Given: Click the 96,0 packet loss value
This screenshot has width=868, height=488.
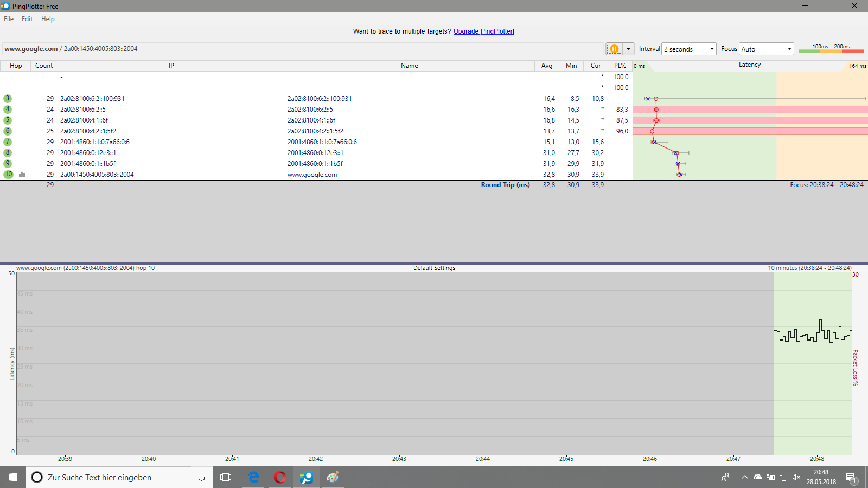Looking at the screenshot, I should pyautogui.click(x=622, y=131).
